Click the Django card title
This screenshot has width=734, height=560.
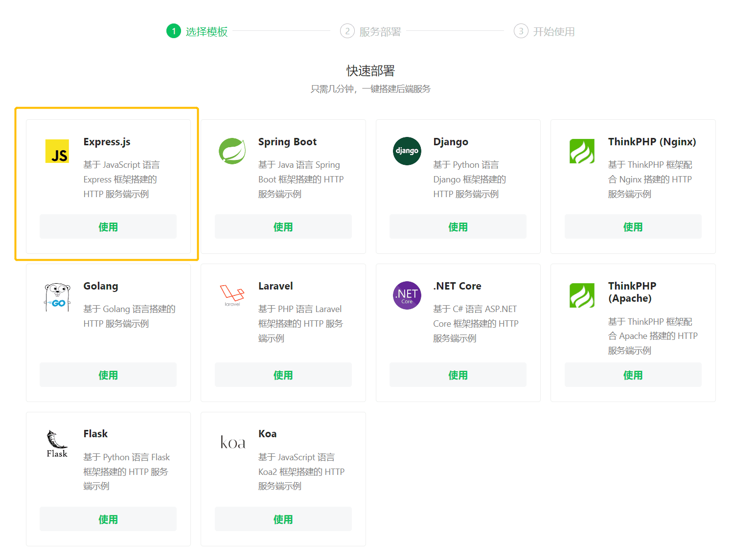click(x=451, y=142)
